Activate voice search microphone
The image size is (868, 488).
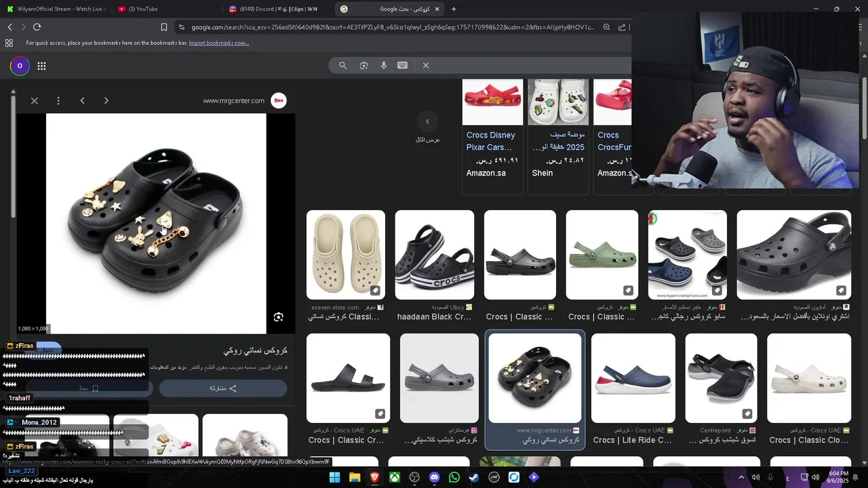[x=384, y=66]
